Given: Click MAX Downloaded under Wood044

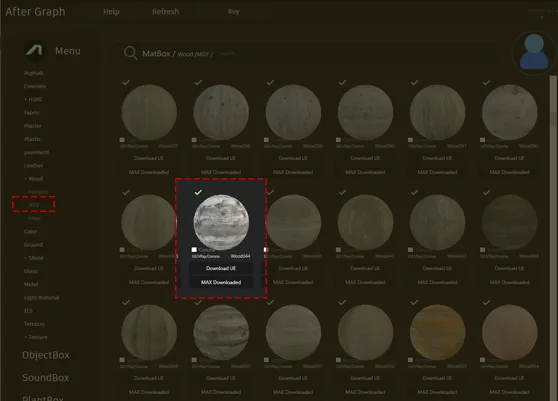Looking at the screenshot, I should coord(221,282).
